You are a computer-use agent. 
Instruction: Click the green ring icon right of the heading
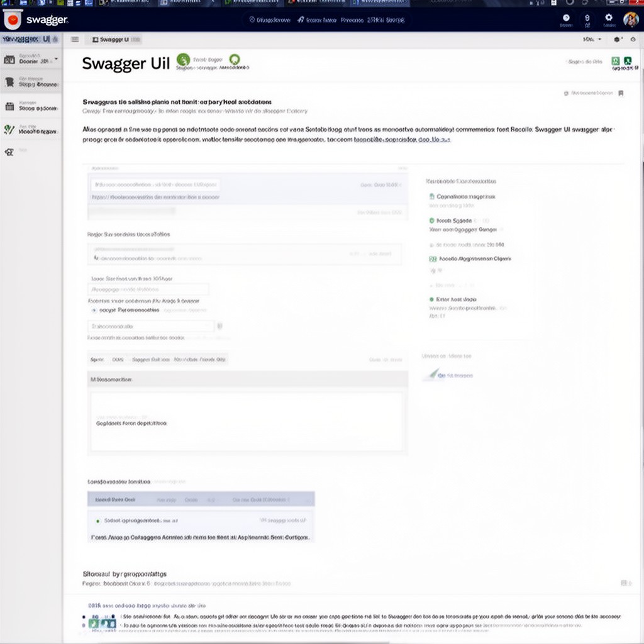[x=235, y=60]
